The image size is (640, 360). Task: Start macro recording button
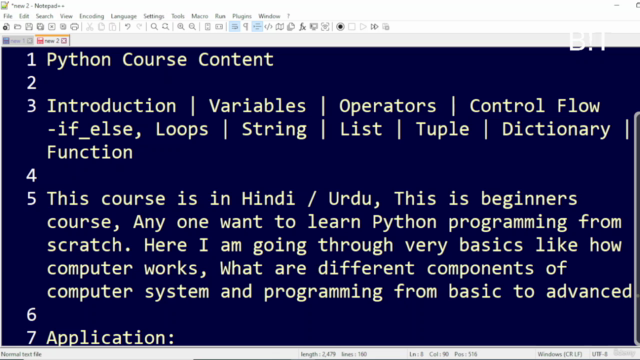click(340, 27)
